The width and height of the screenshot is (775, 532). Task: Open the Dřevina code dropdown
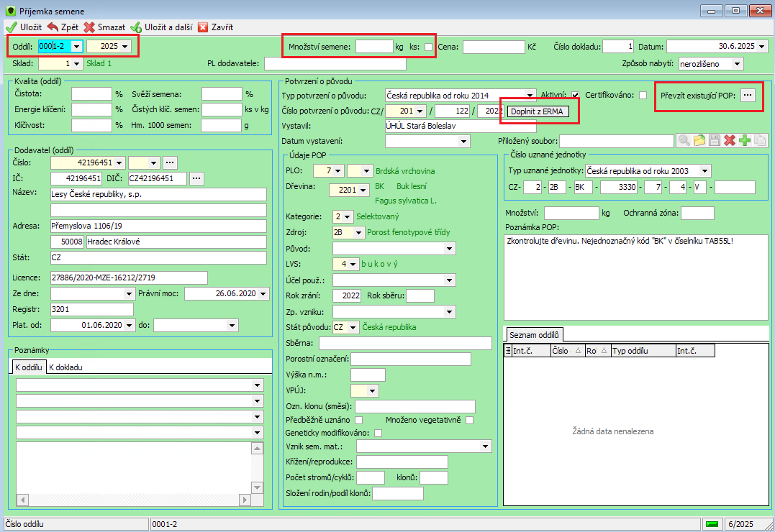(x=363, y=190)
